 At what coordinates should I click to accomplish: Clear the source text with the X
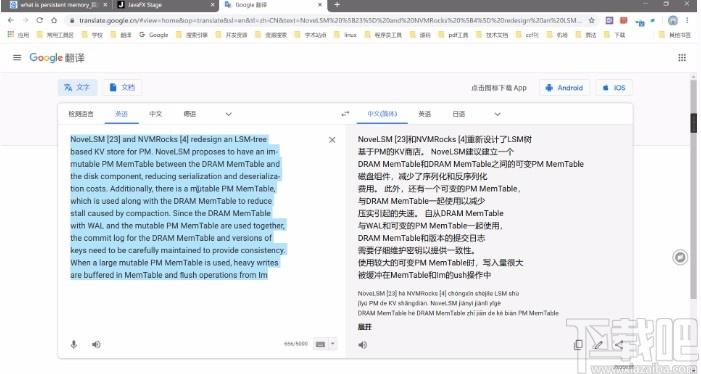332,140
